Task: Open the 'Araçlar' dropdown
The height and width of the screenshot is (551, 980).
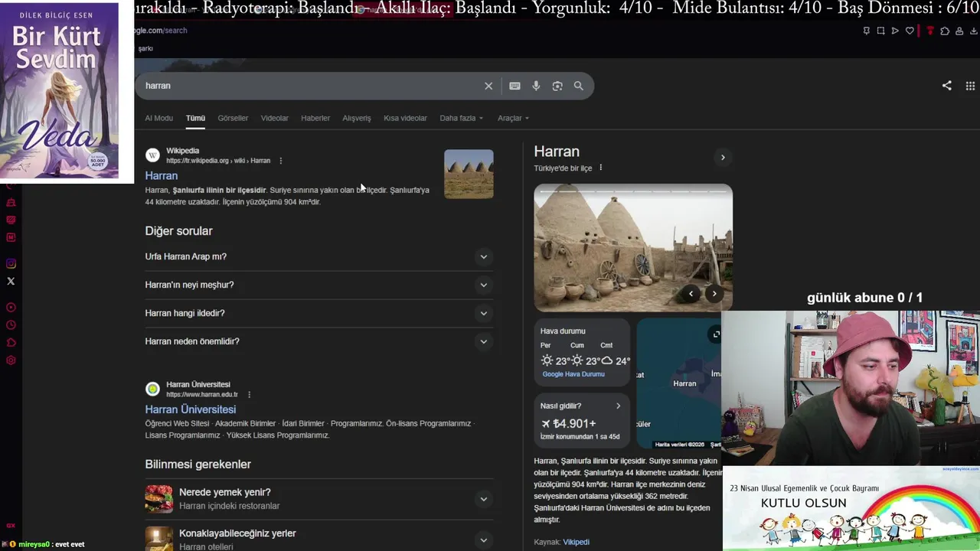Action: [513, 118]
